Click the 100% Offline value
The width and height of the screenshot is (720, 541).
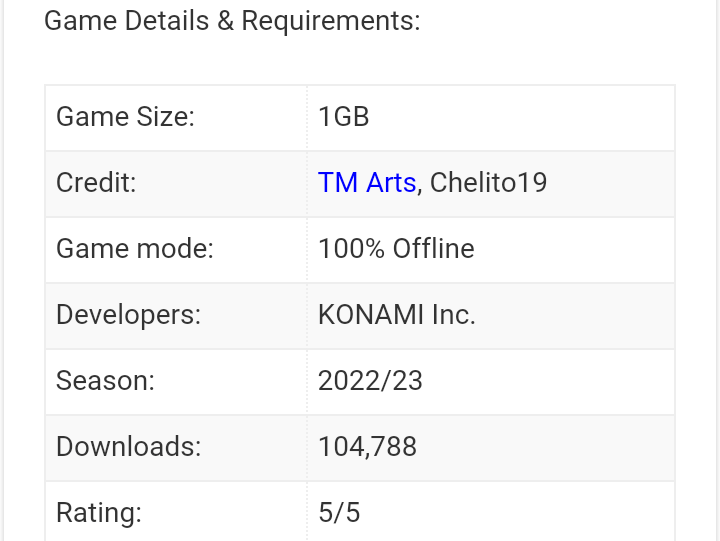click(396, 249)
